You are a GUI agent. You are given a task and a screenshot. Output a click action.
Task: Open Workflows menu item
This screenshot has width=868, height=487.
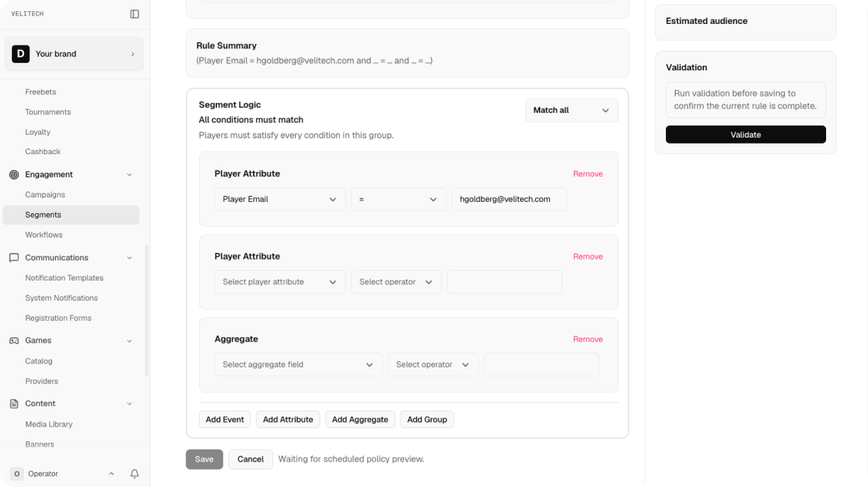[x=43, y=235]
